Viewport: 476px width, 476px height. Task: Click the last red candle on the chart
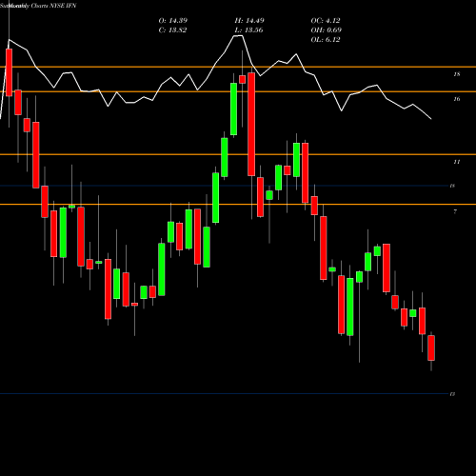point(431,347)
